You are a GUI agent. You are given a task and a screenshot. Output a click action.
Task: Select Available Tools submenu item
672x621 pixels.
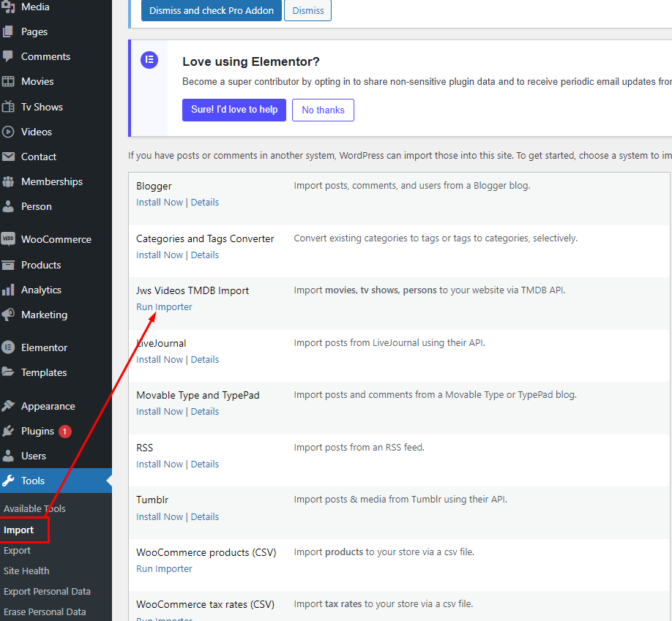tap(34, 509)
